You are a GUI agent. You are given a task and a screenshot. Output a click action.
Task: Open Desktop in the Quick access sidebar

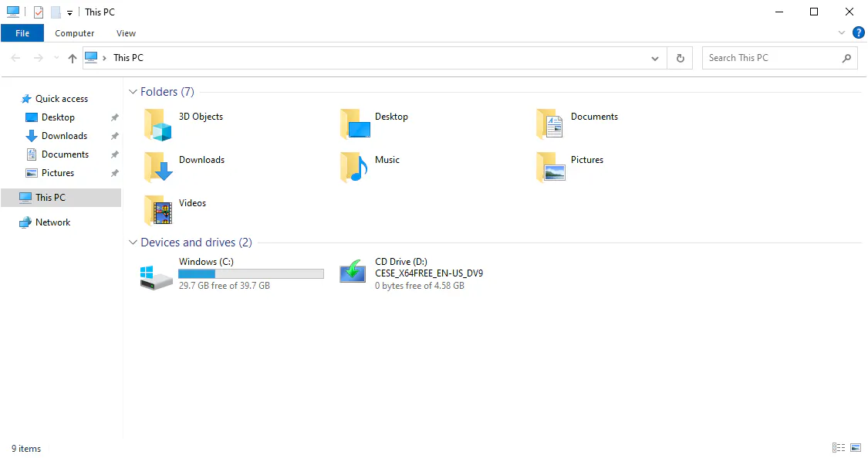58,117
